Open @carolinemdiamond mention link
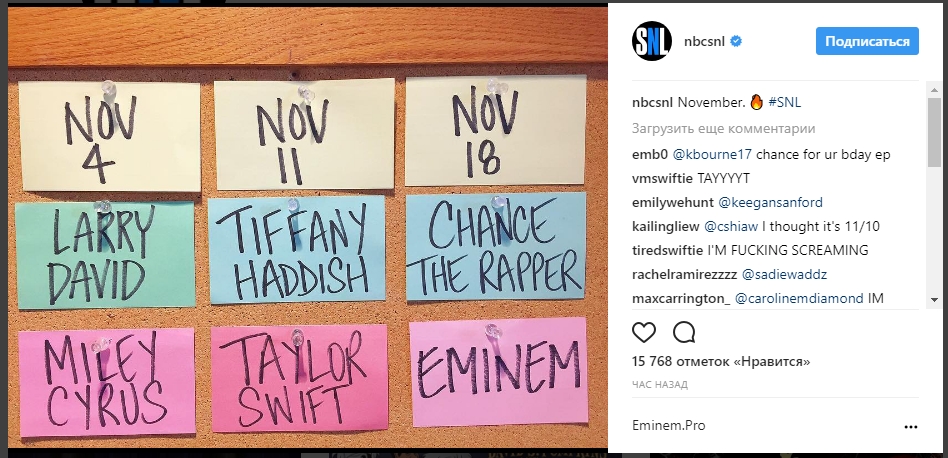The image size is (948, 458). (x=799, y=298)
